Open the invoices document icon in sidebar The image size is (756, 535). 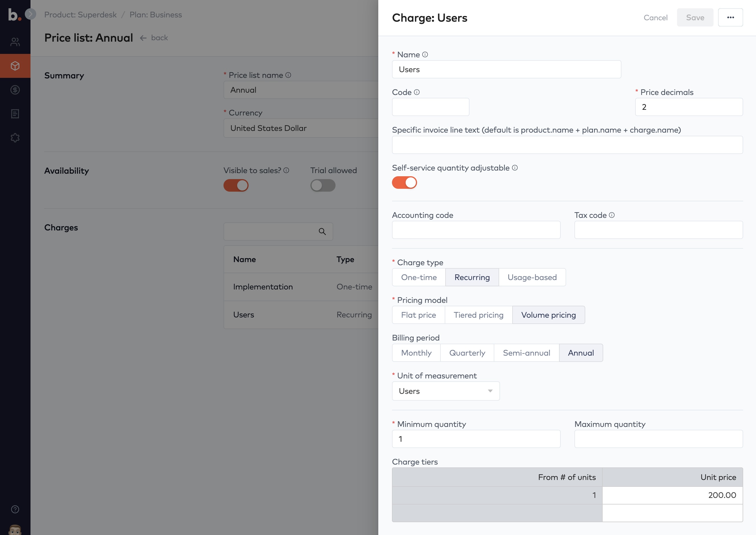pos(15,114)
